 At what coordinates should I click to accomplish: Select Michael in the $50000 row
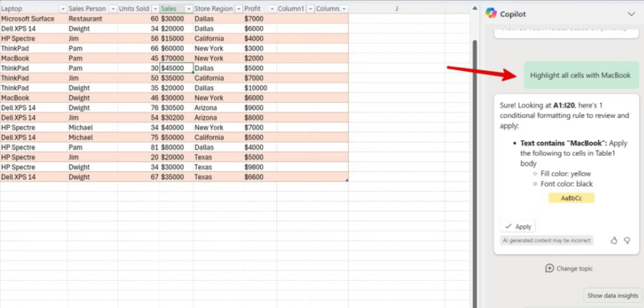click(92, 138)
